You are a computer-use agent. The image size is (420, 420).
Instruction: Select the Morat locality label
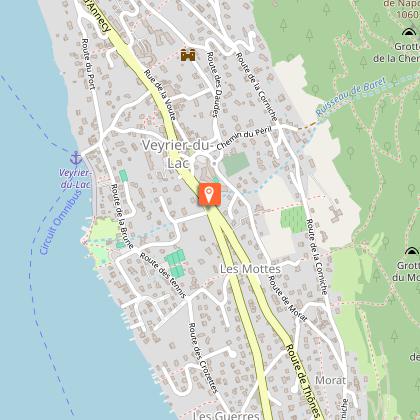330,380
